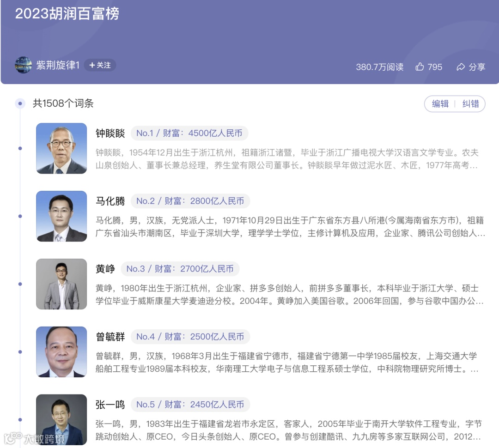Open the 马化腾 entry name link
Image resolution: width=499 pixels, height=448 pixels.
click(x=110, y=201)
